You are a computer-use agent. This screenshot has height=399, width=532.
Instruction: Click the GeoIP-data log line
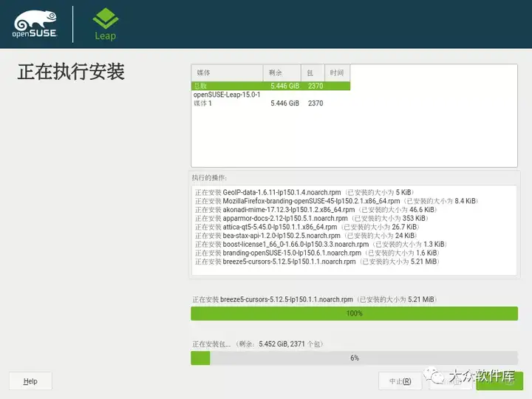(304, 192)
